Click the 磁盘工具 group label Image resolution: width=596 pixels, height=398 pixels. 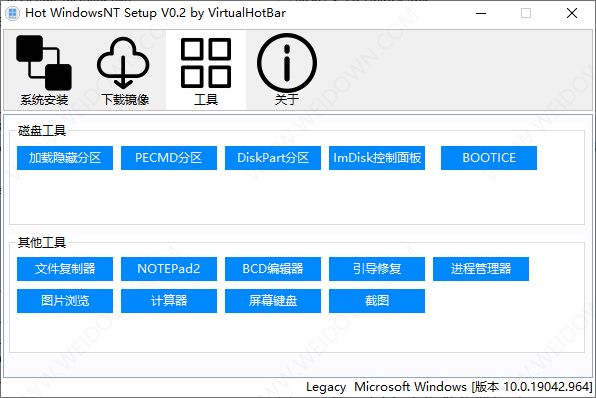pos(42,131)
